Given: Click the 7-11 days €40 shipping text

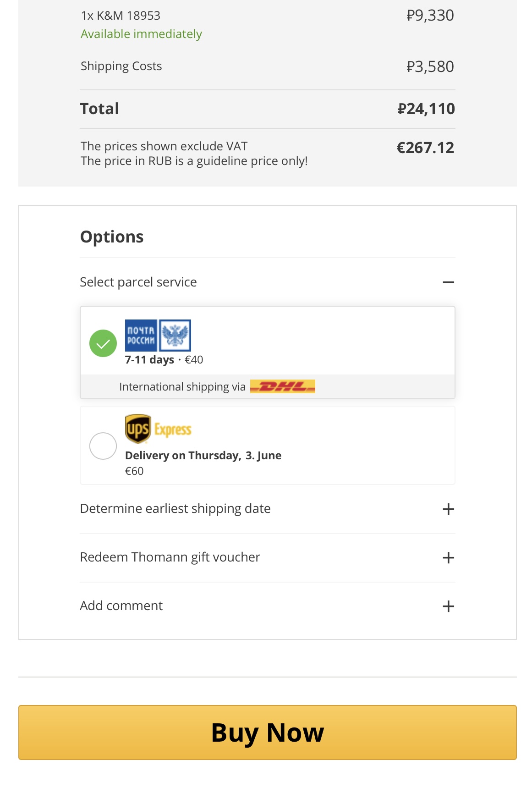Looking at the screenshot, I should click(164, 360).
